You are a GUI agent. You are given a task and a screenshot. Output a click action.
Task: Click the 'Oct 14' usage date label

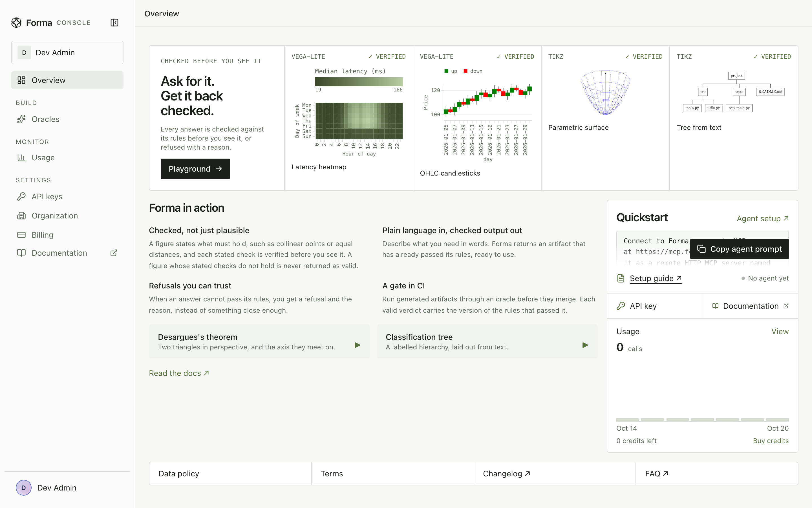pyautogui.click(x=626, y=428)
